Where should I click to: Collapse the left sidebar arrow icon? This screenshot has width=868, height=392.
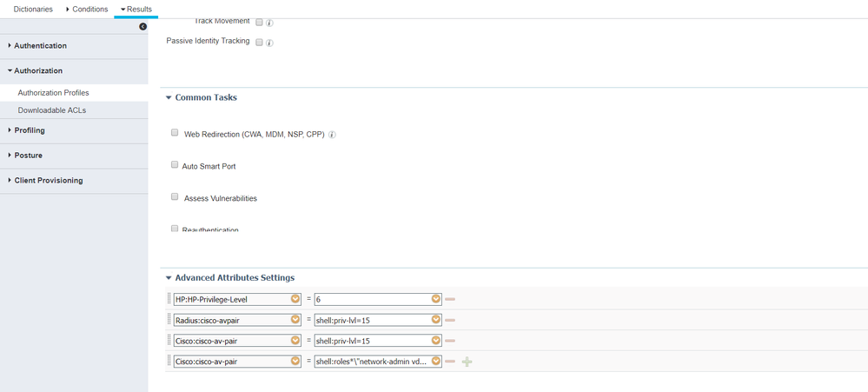[x=142, y=27]
